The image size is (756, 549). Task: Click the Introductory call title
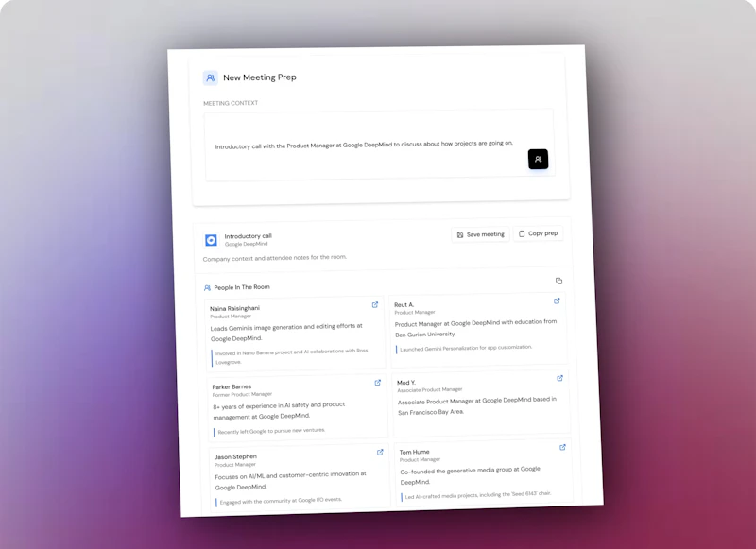click(x=249, y=236)
